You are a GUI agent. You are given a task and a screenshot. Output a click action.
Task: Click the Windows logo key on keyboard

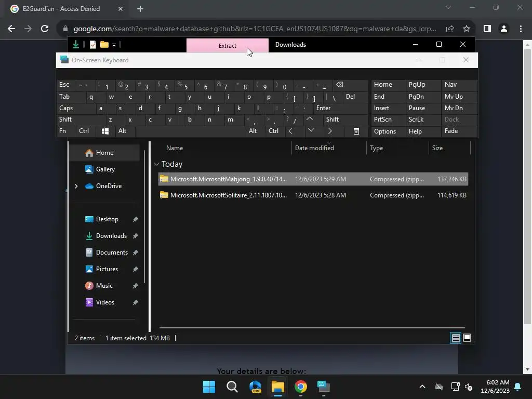pos(105,131)
